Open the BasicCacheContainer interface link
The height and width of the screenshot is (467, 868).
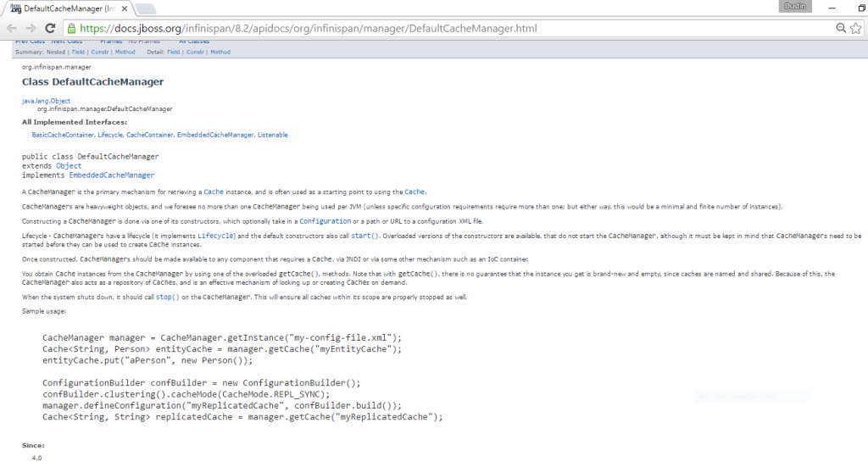[x=63, y=135]
